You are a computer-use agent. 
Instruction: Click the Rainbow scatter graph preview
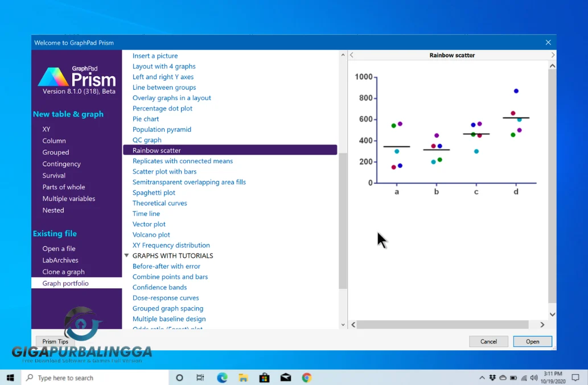click(x=446, y=134)
